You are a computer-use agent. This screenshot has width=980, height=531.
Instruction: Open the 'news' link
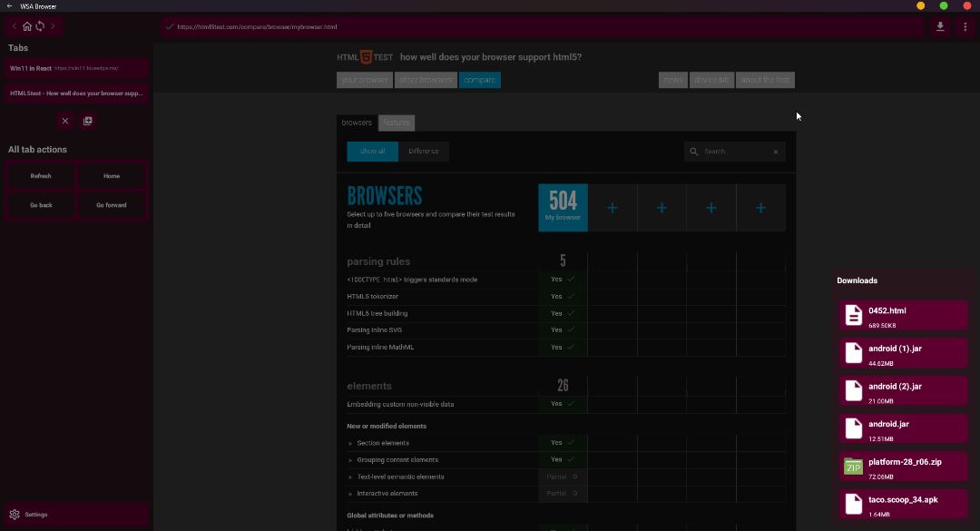point(673,80)
